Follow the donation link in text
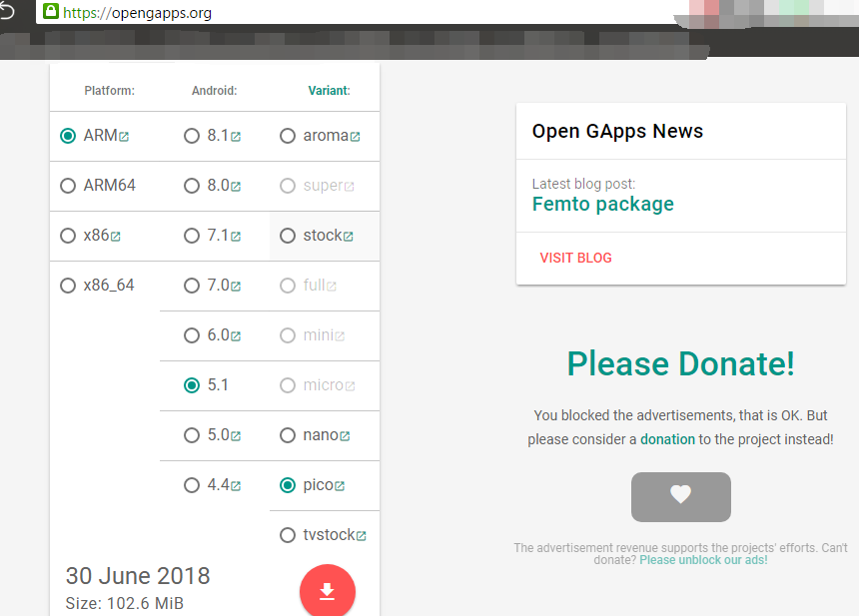This screenshot has height=616, width=859. click(667, 439)
